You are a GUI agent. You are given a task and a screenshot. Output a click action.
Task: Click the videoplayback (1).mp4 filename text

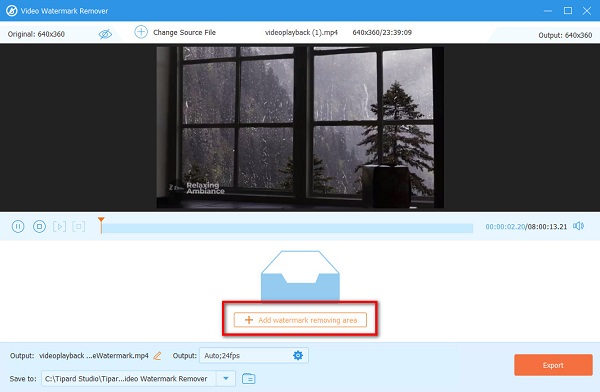pyautogui.click(x=301, y=33)
